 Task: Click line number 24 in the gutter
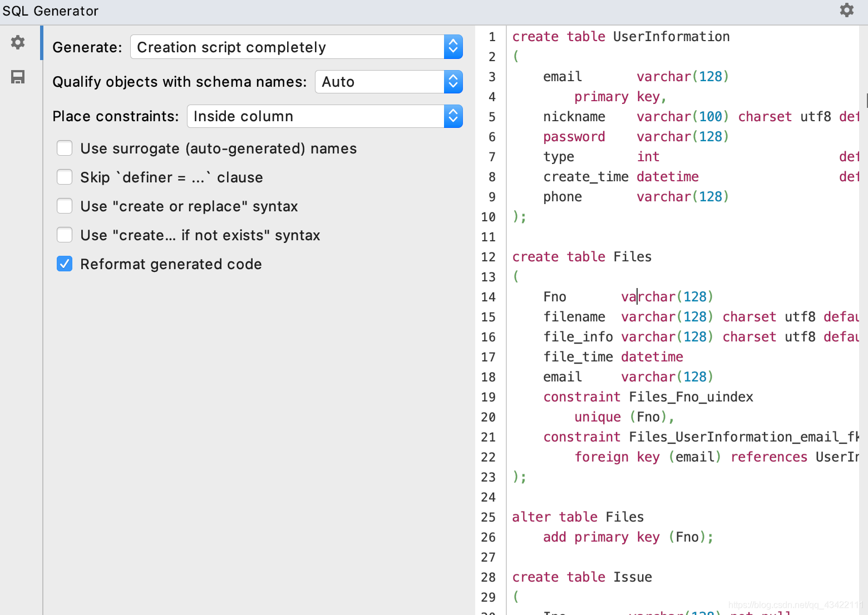pos(488,497)
